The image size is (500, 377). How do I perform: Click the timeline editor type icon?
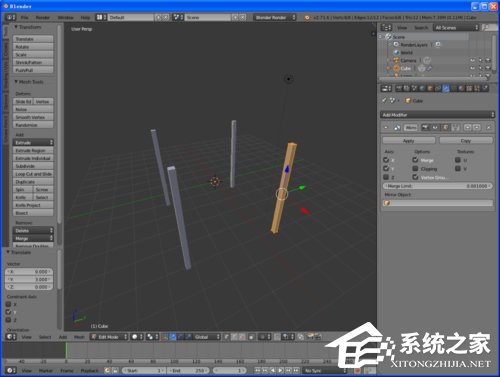click(x=11, y=370)
